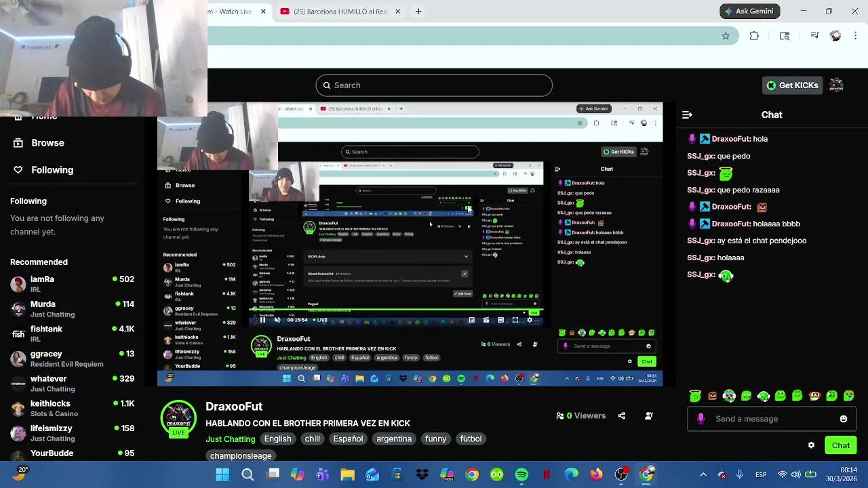This screenshot has height=488, width=868.
Task: Open Chrome media controls icon
Action: tap(815, 36)
